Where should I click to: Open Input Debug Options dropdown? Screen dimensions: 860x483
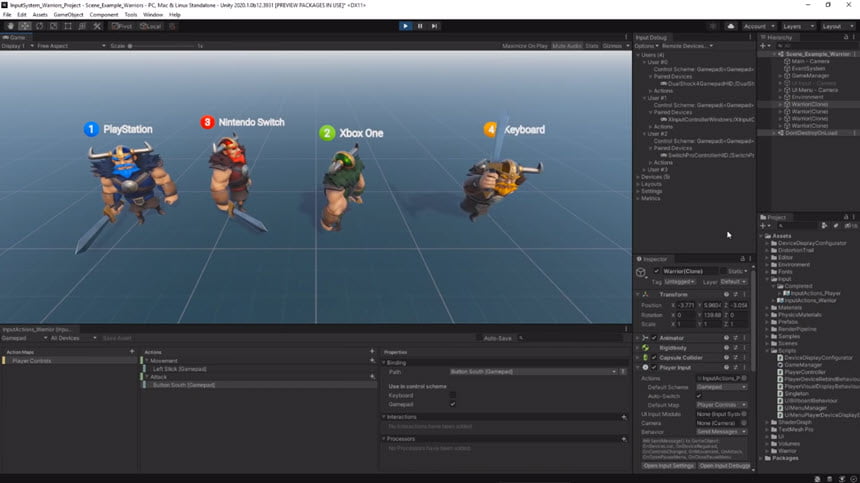646,46
